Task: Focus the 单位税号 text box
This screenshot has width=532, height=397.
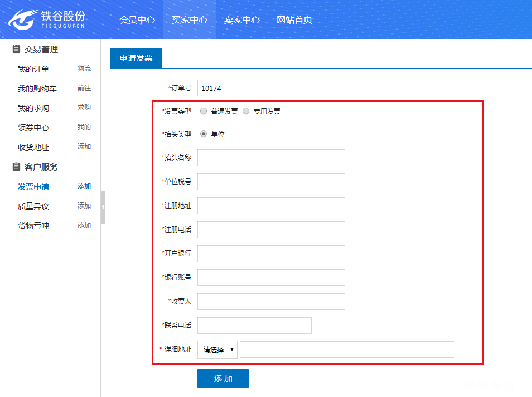Action: 271,182
